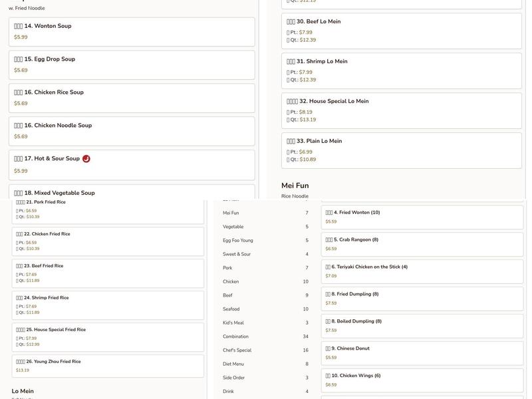Viewport: 532px width, 399px height.
Task: Open the Chinese Donut item
Action: (422, 352)
